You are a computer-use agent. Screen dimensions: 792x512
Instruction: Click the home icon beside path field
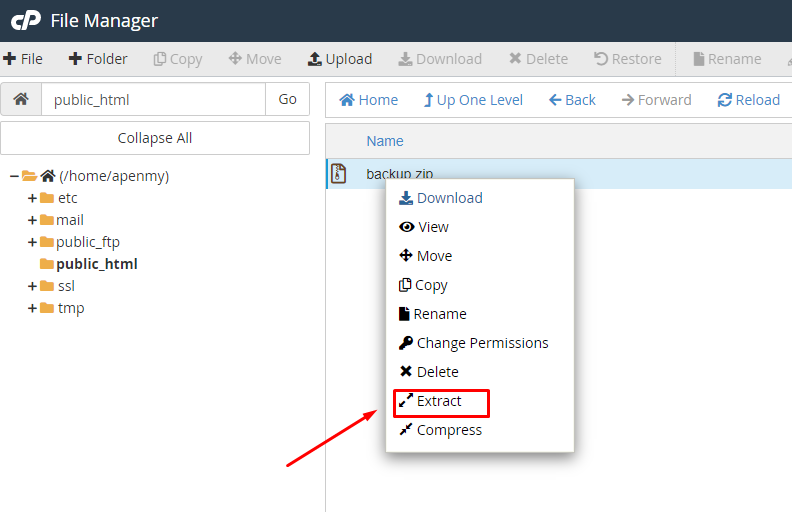(x=21, y=100)
